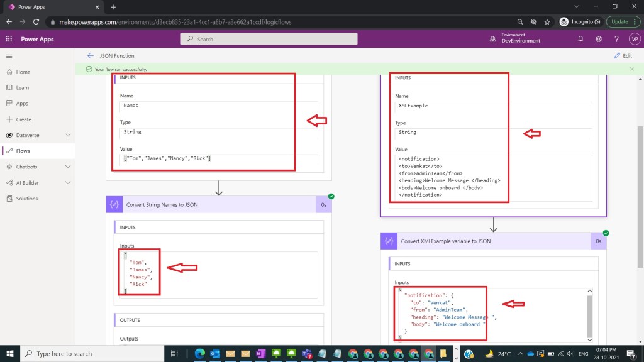The image size is (644, 362).
Task: Open the app launcher waffle icon
Action: pyautogui.click(x=9, y=39)
